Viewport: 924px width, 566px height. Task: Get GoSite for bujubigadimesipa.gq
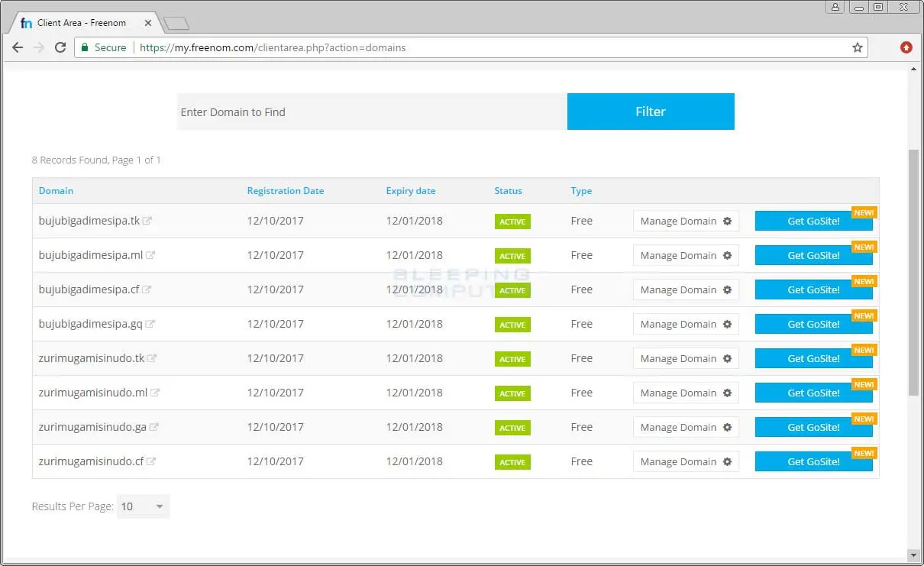pos(813,325)
